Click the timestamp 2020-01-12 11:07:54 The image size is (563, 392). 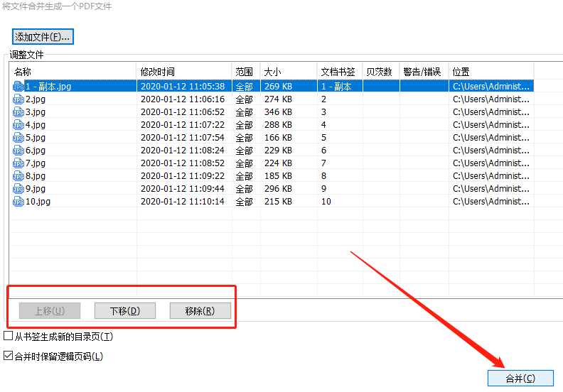[183, 138]
